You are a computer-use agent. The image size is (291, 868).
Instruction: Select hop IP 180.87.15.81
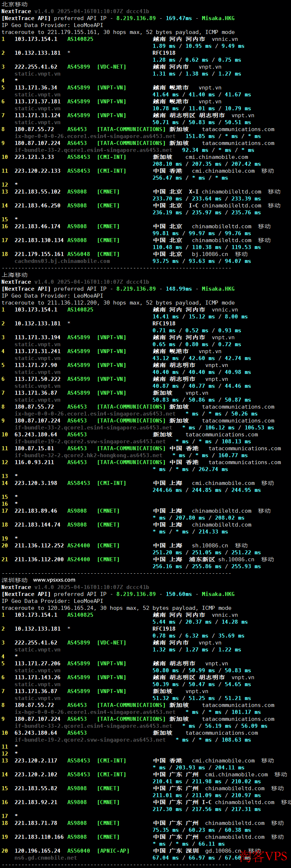pyautogui.click(x=34, y=448)
